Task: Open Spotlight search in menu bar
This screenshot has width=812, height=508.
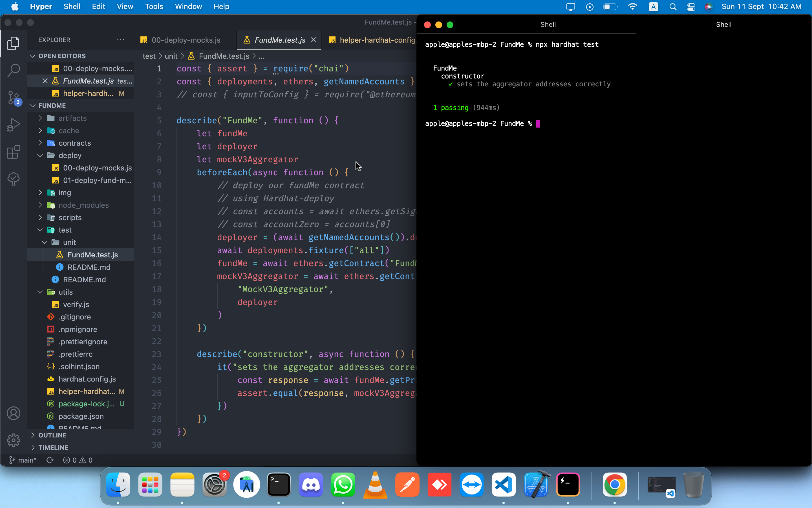Action: pos(673,7)
